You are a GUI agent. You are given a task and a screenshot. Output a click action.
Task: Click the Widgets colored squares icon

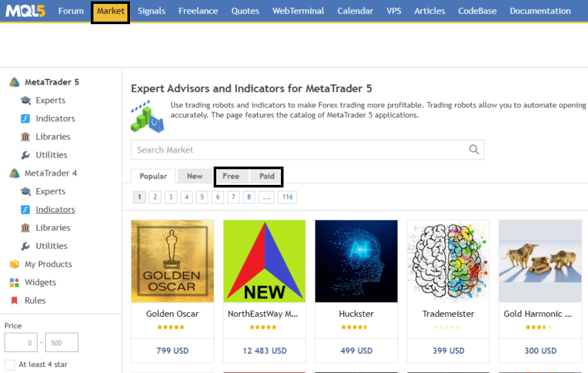(x=14, y=283)
